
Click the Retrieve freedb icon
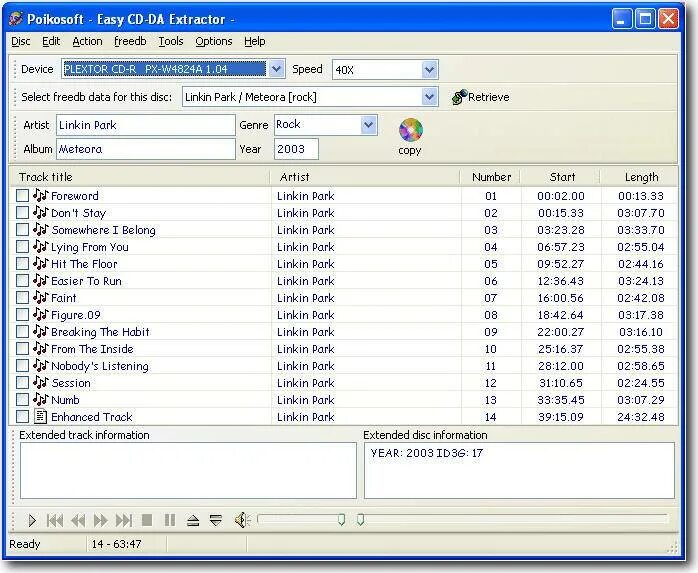pos(459,97)
